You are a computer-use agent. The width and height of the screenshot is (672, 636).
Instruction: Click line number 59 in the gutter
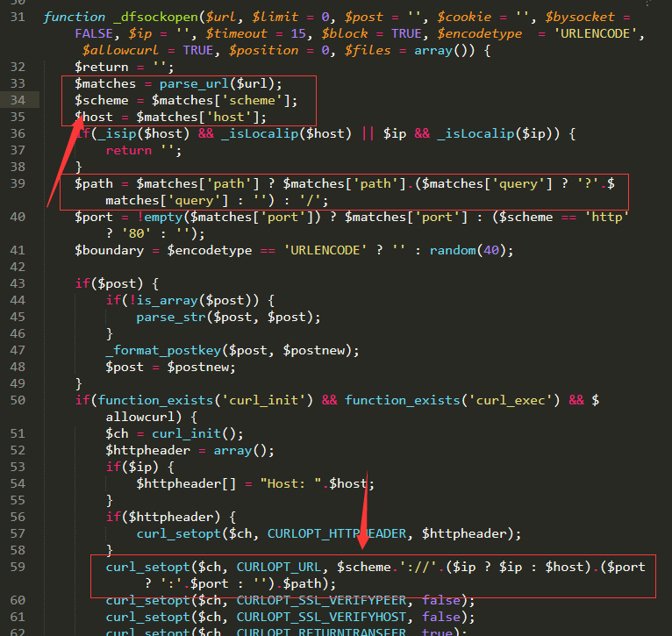pos(18,567)
